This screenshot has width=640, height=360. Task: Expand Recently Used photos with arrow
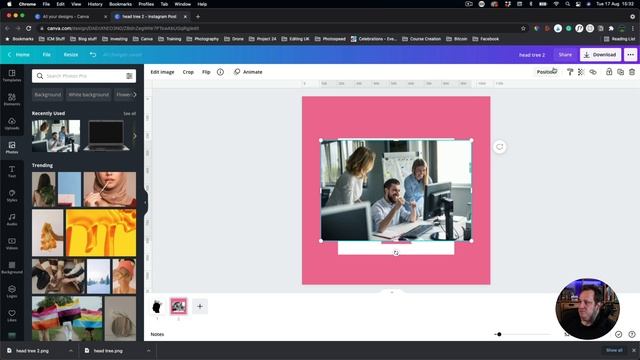click(134, 136)
